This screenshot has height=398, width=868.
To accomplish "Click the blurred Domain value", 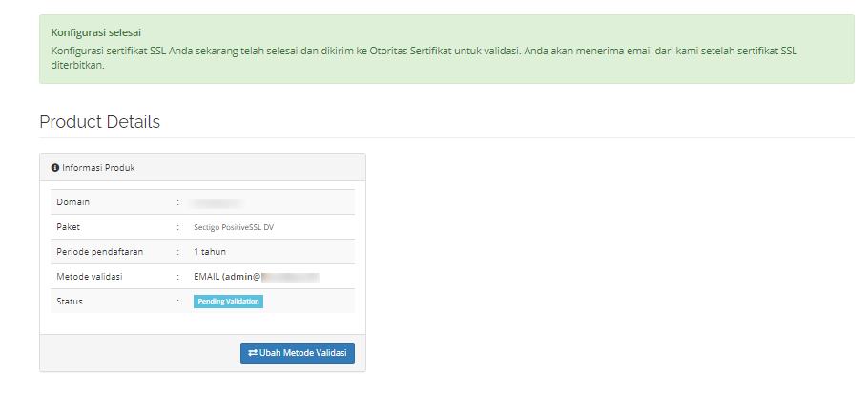I will [x=217, y=202].
